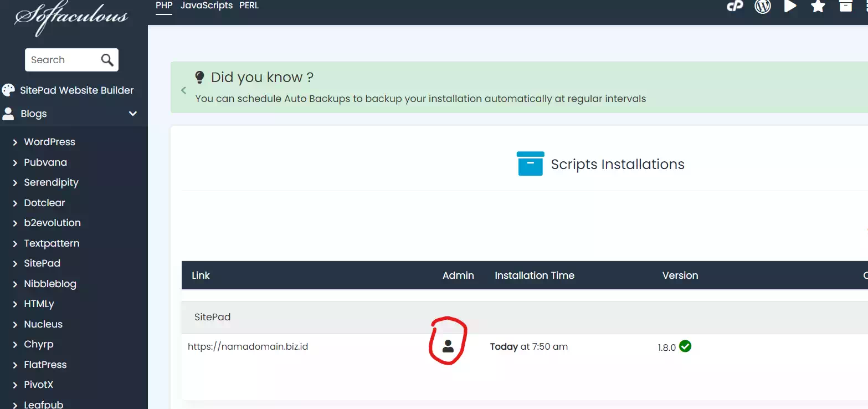The height and width of the screenshot is (409, 868).
Task: Open SitePad Website Builder in the sidebar
Action: 77,90
